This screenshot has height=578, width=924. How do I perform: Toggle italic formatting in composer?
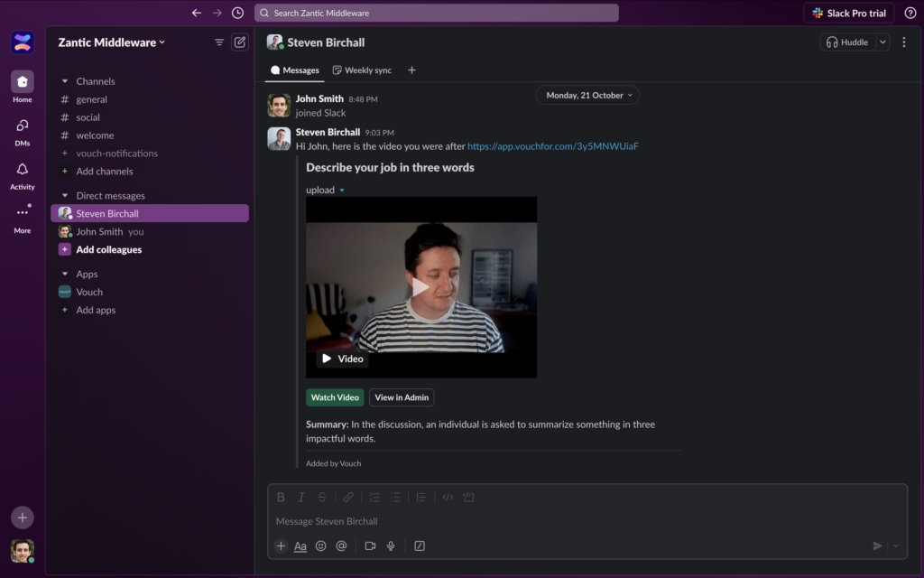(301, 498)
